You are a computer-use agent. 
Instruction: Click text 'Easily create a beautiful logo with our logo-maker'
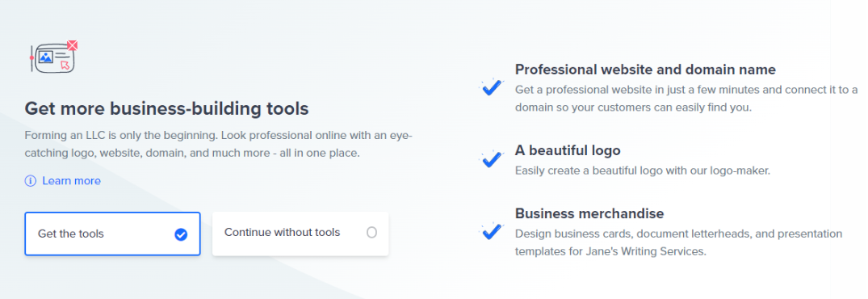coord(642,171)
